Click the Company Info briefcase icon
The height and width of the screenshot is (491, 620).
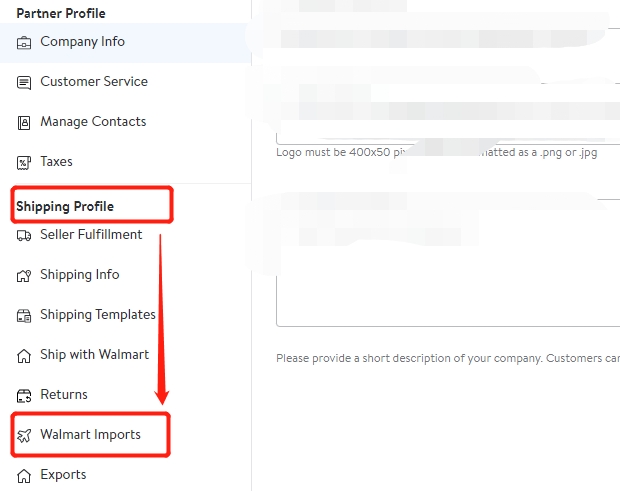click(24, 42)
